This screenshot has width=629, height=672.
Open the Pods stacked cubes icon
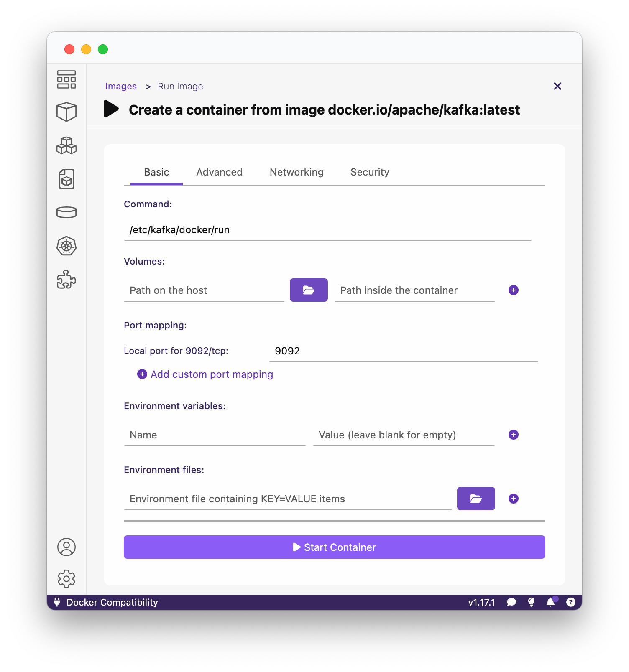66,145
